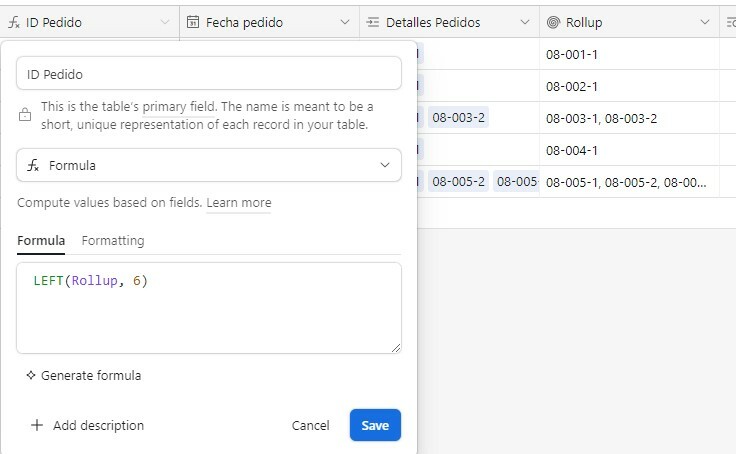Open the ID Pedido column dropdown arrow
736x454 pixels.
pyautogui.click(x=165, y=22)
